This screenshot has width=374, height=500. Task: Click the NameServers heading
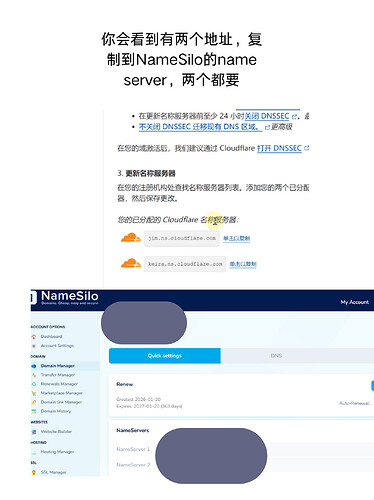[133, 430]
